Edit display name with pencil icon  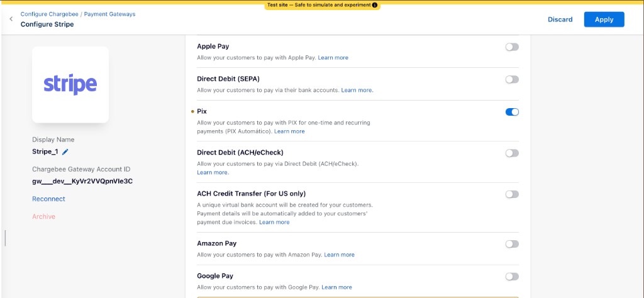click(x=65, y=152)
